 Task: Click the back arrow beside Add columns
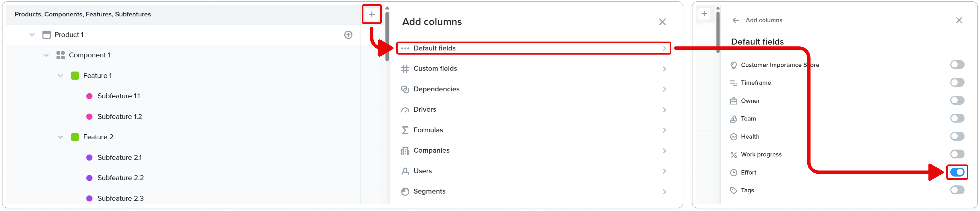pos(735,20)
